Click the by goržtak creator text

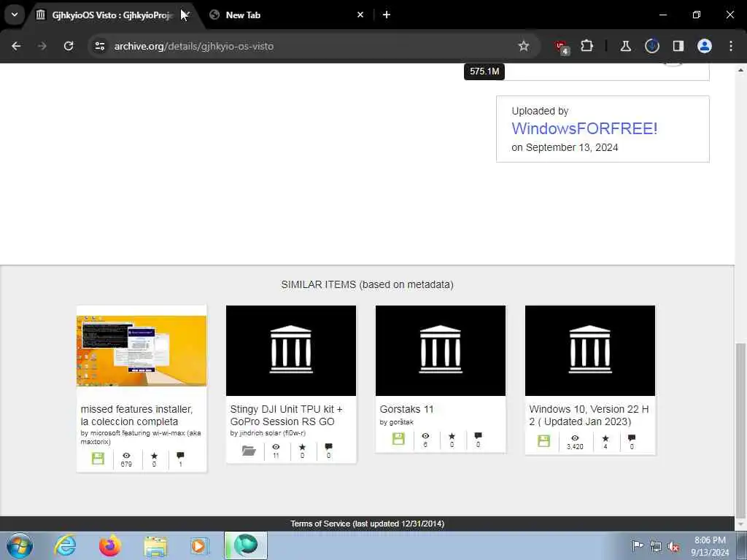pos(396,422)
